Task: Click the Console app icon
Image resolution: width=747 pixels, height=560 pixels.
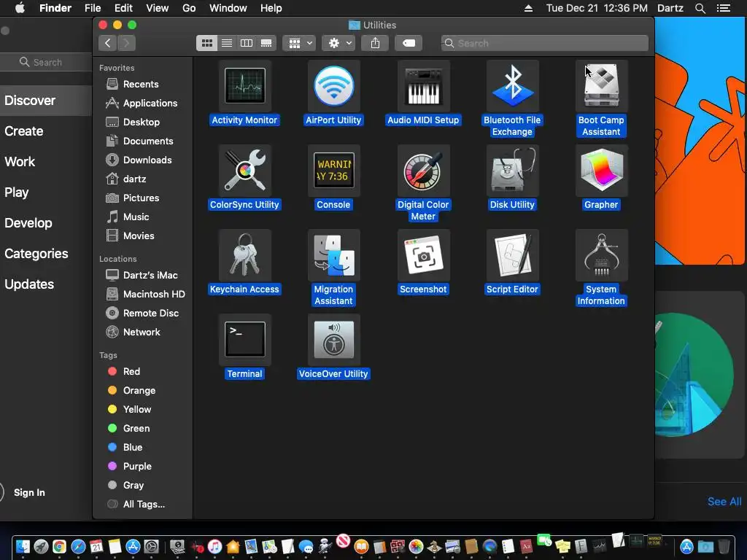Action: [333, 171]
